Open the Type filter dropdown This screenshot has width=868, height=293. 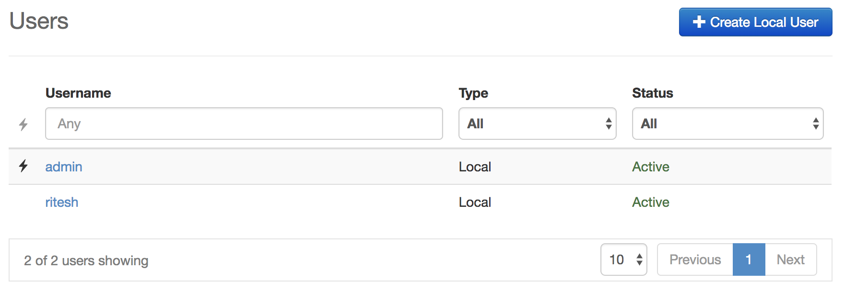pos(537,124)
